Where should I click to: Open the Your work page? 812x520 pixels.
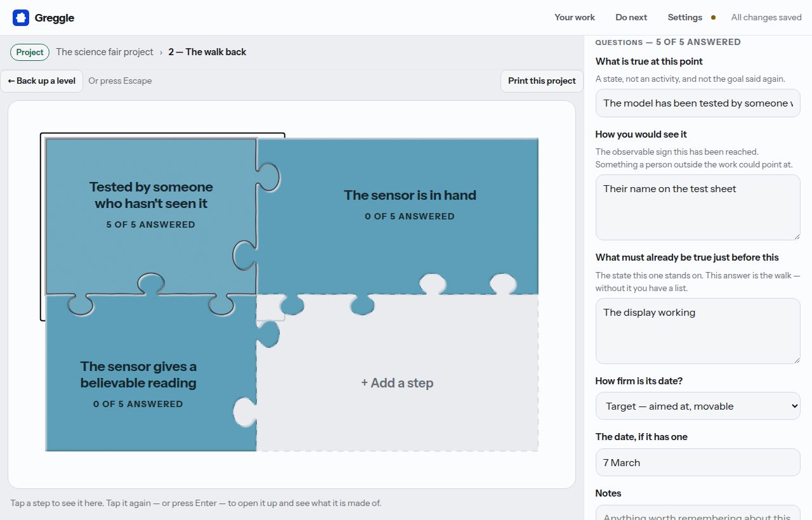[575, 17]
